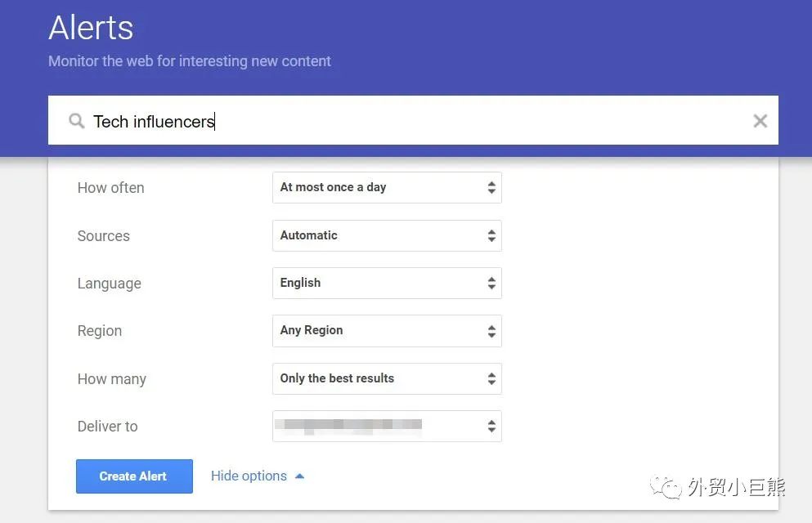Click the 'Language' row label
Viewport: 812px width, 523px height.
[109, 284]
